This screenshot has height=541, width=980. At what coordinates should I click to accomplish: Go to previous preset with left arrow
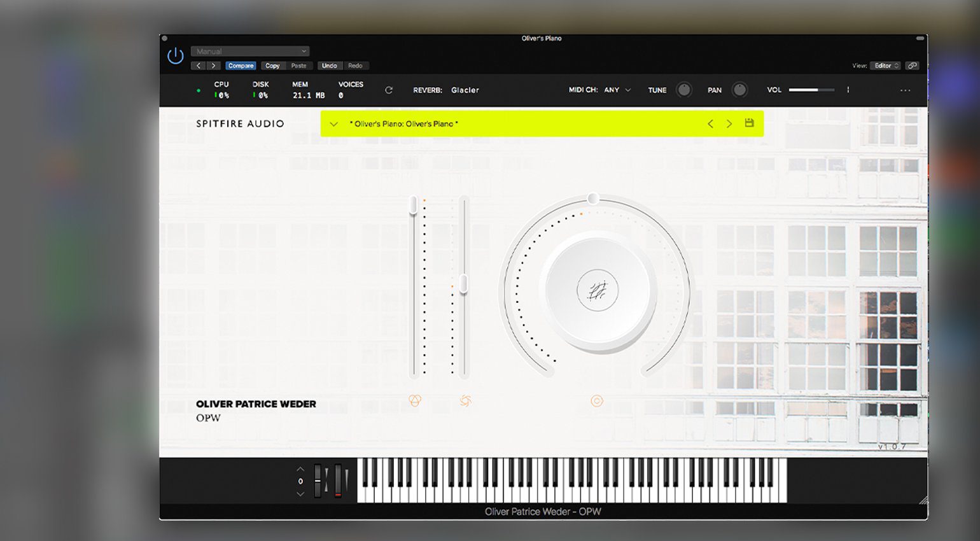(x=710, y=124)
